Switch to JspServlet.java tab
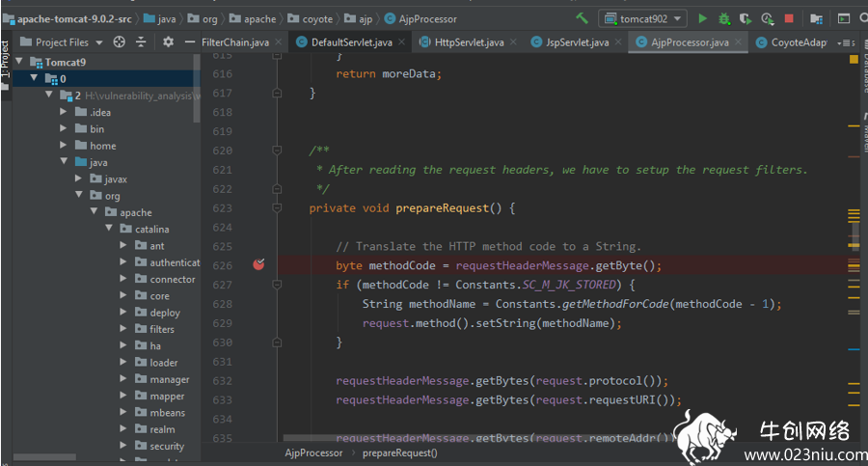 [577, 42]
